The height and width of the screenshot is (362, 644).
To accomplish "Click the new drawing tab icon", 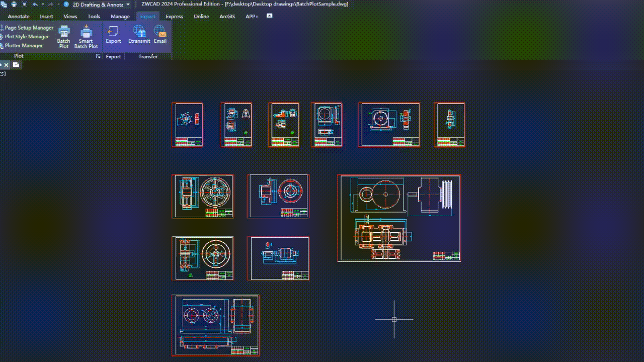I will [x=16, y=65].
